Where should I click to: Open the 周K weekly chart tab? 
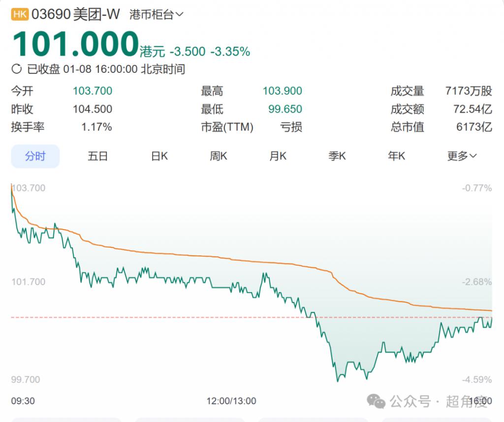[219, 156]
